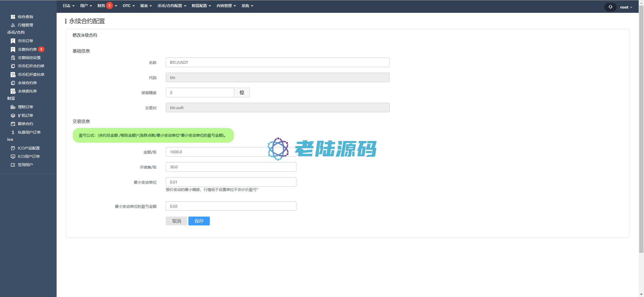Open 跟单合约 sidebar item
The height and width of the screenshot is (297, 644).
click(25, 124)
